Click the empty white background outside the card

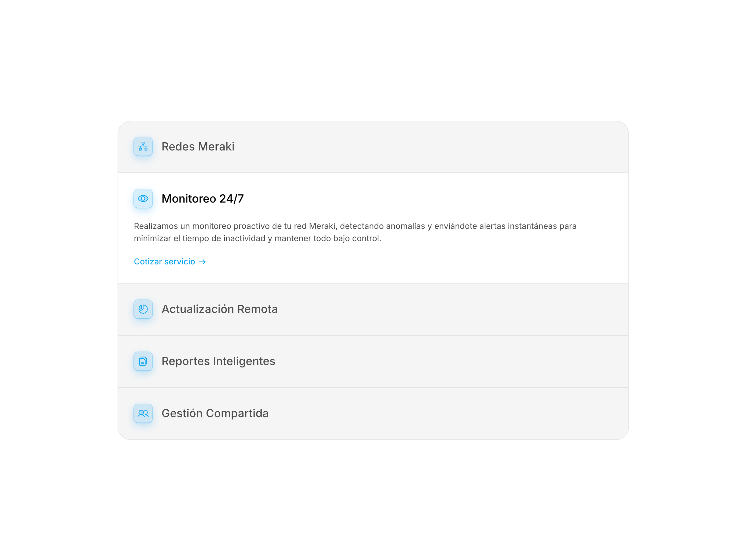371,57
